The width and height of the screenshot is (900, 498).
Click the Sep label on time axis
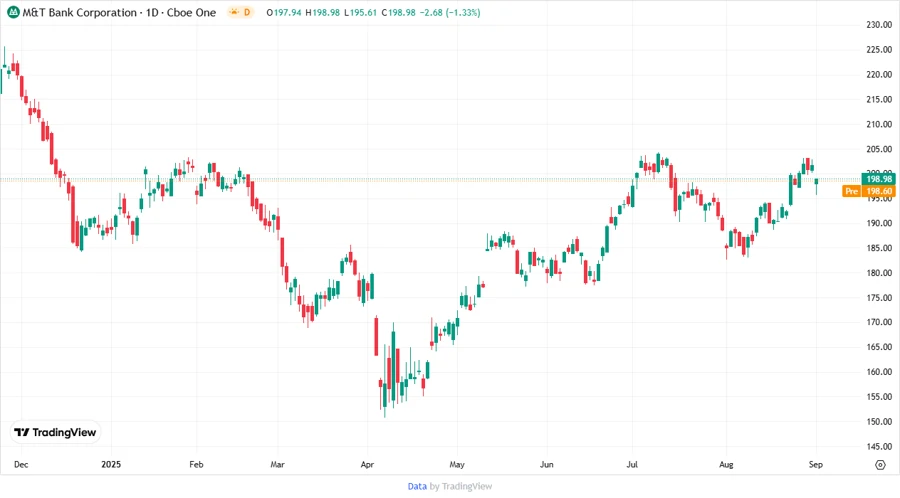[x=816, y=464]
